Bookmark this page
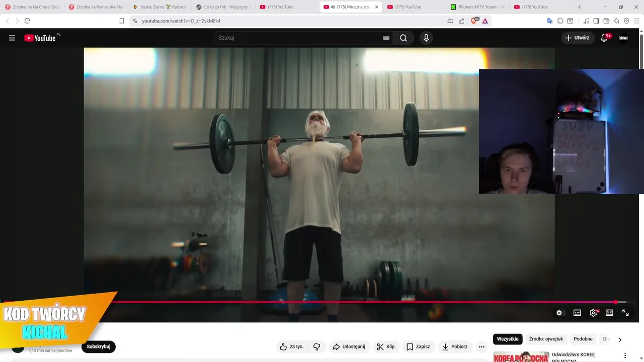 pos(121,21)
